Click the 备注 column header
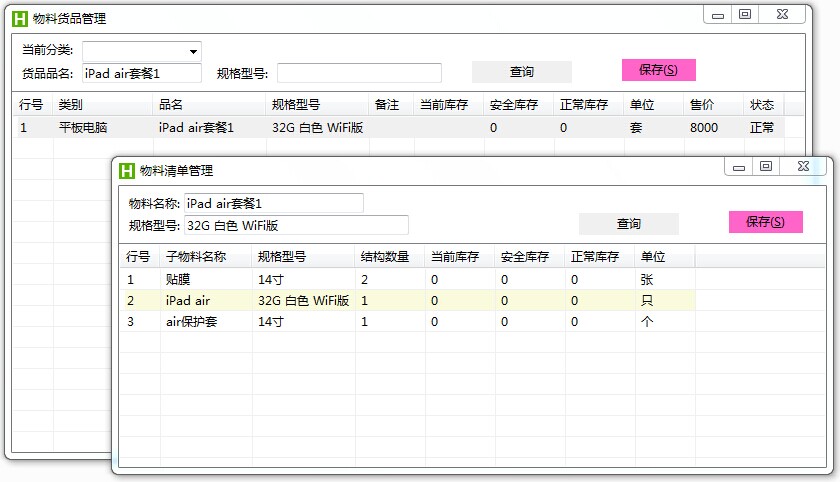This screenshot has height=482, width=840. pyautogui.click(x=391, y=105)
